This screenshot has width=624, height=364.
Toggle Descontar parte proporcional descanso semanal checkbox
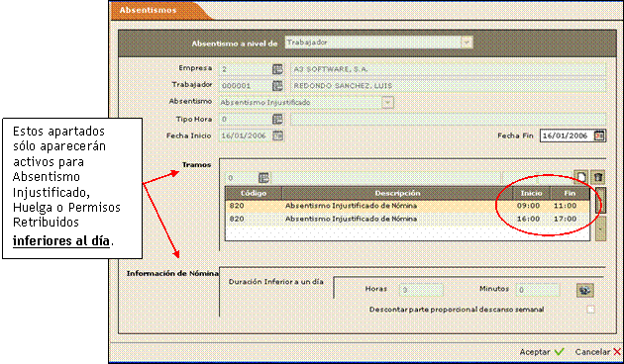click(x=591, y=310)
